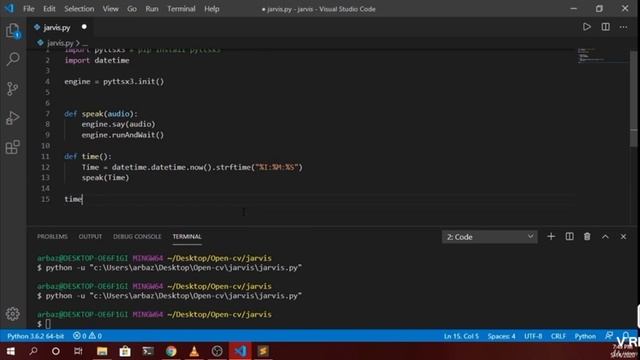
Task: Open Windows taskbar search
Action: 33,351
